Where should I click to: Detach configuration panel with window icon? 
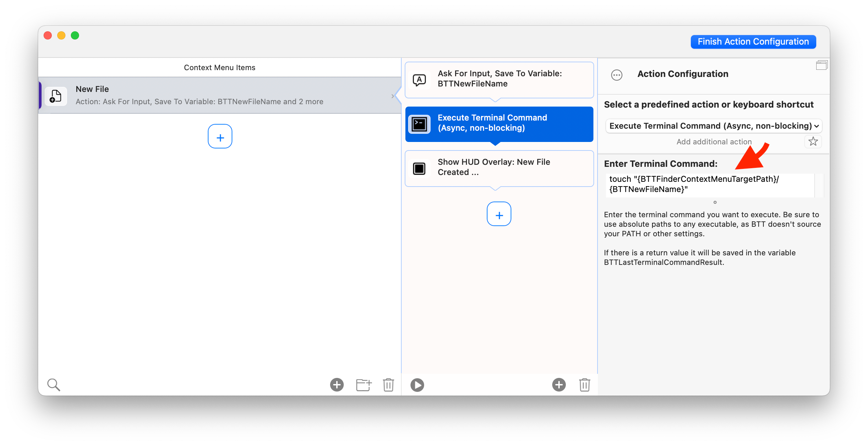point(822,65)
